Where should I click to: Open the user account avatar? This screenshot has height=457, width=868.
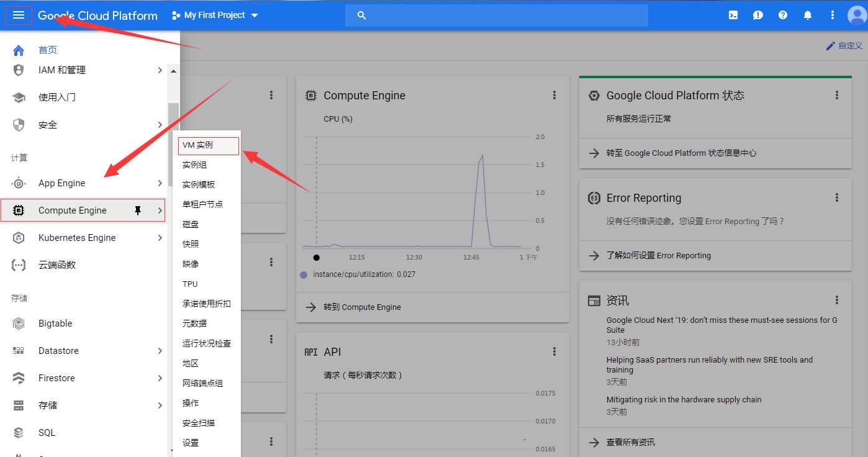pyautogui.click(x=857, y=15)
